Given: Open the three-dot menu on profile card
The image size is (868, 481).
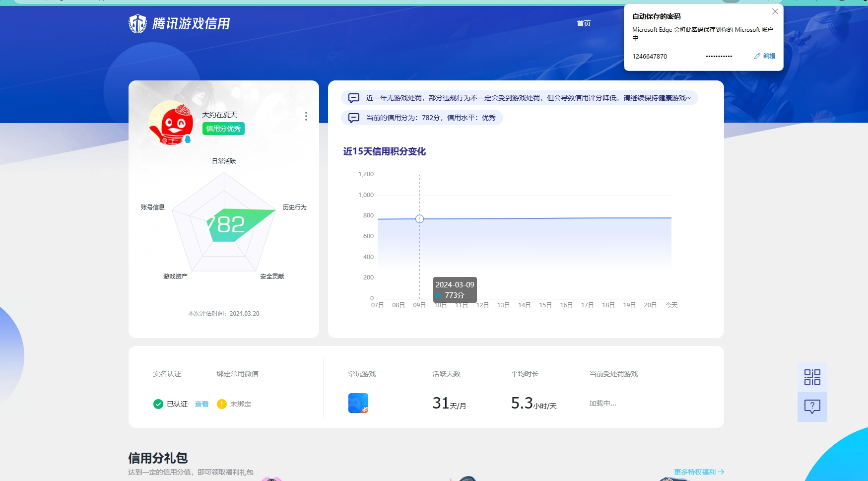Looking at the screenshot, I should 306,116.
